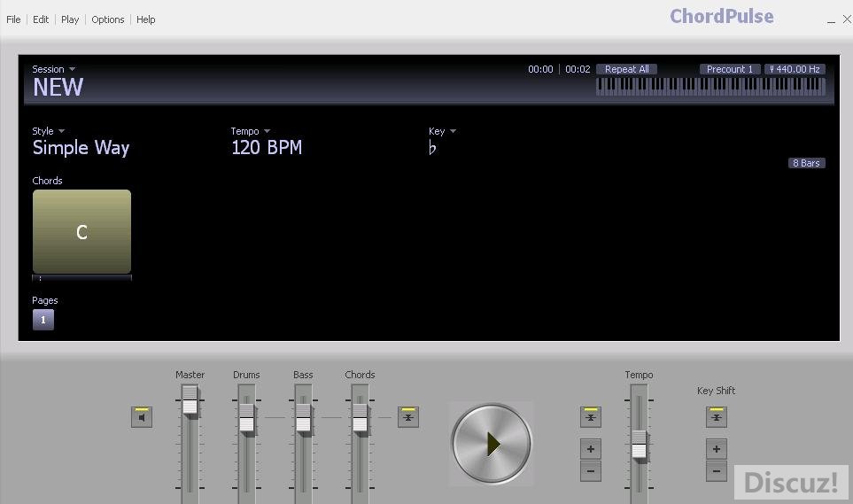Click the 440.00 Hz tuning button
The image size is (853, 504).
(795, 69)
